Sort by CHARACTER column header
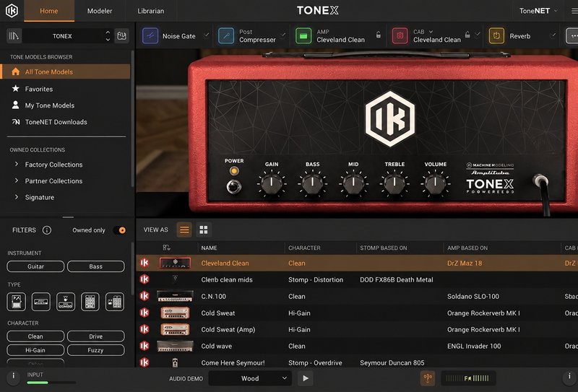 (x=304, y=248)
